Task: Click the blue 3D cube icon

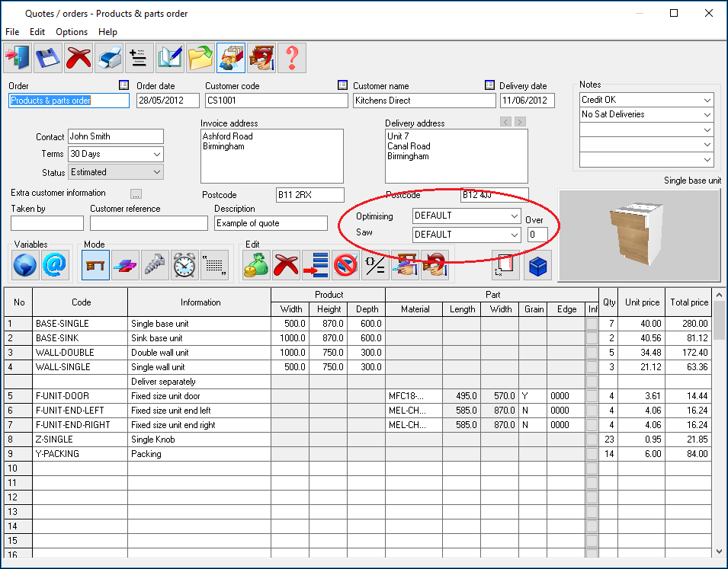Action: coord(537,265)
